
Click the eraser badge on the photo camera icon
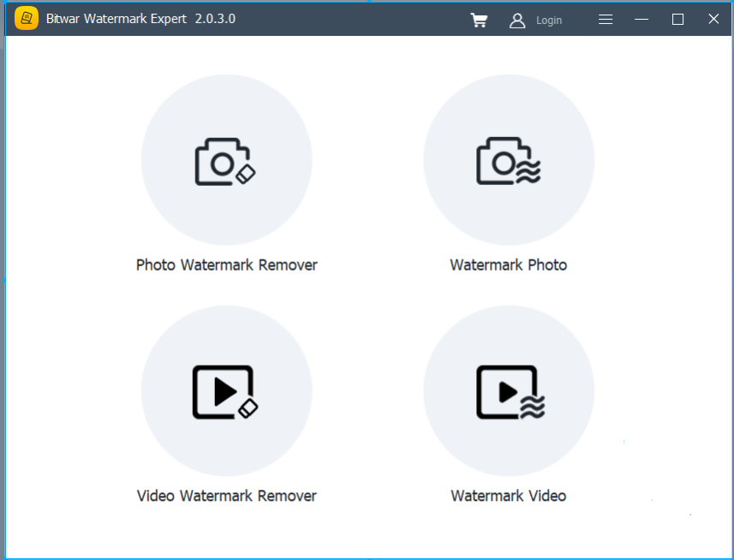(x=246, y=174)
